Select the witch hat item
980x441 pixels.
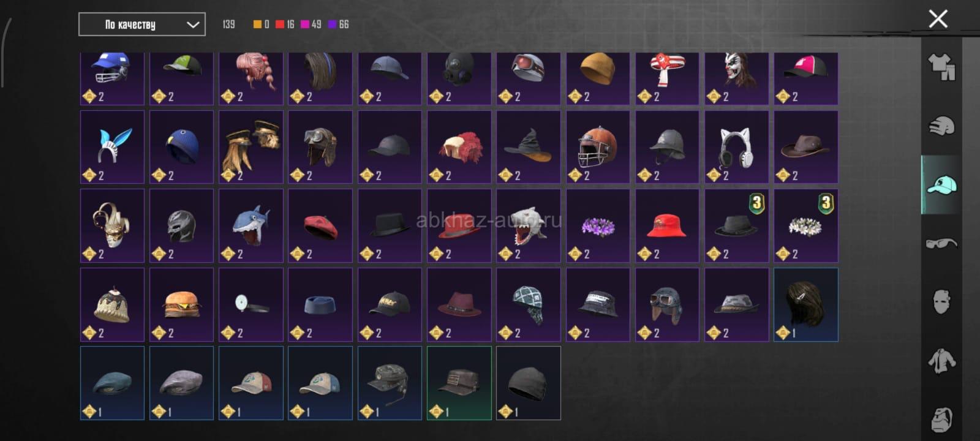pos(529,147)
